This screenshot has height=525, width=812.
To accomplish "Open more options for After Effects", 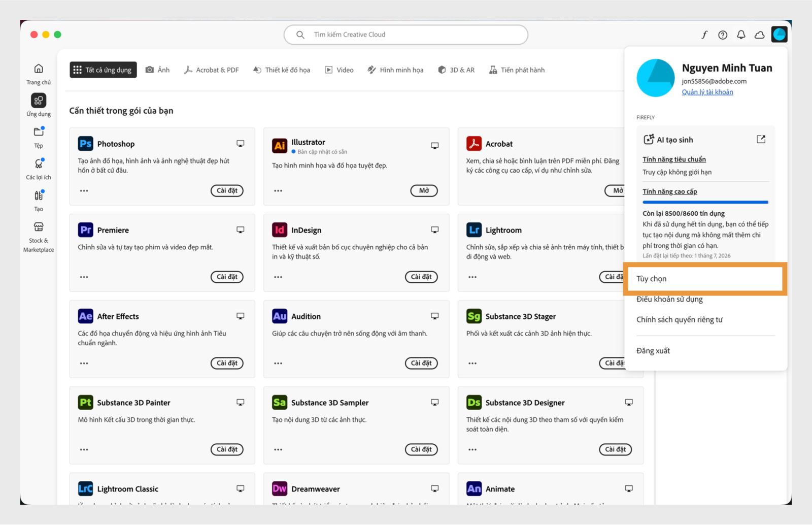I will [x=84, y=364].
